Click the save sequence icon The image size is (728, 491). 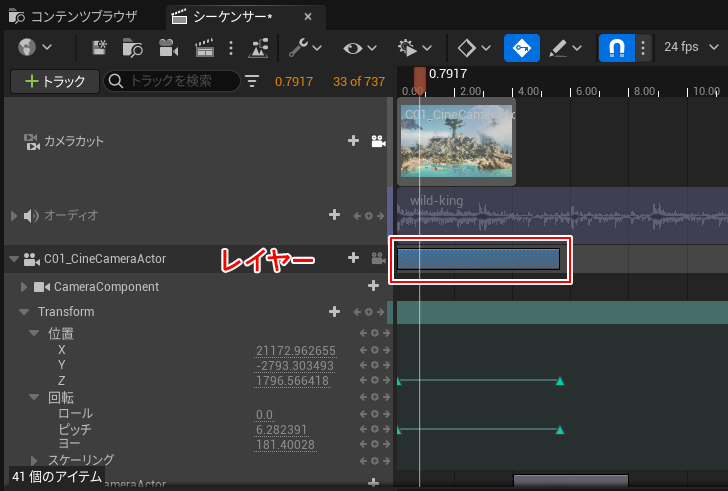[x=99, y=47]
